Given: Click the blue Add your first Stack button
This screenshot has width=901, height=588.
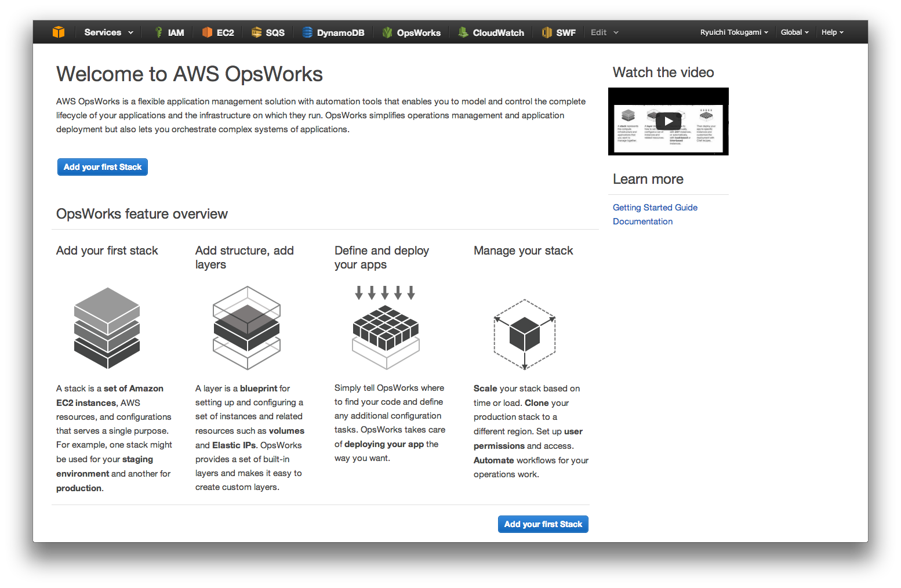Looking at the screenshot, I should 102,166.
